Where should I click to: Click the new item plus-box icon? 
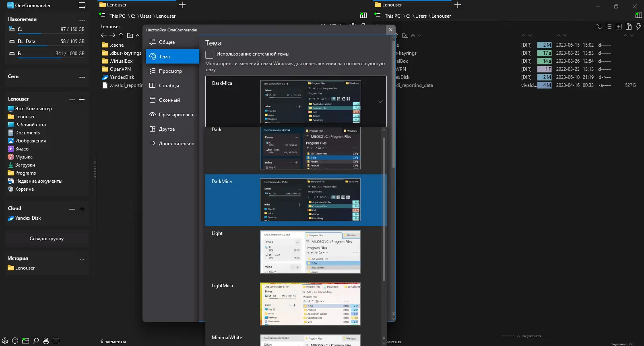pos(619,27)
